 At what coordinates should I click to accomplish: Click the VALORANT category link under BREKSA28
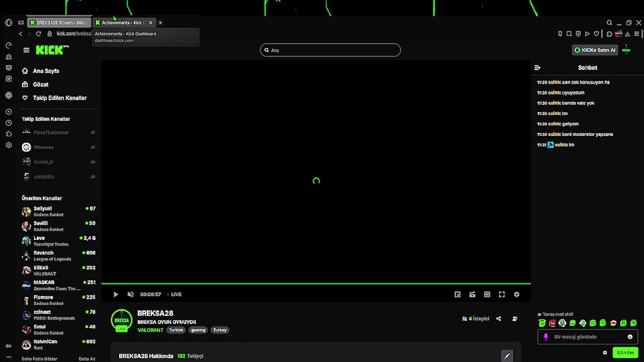tap(150, 330)
